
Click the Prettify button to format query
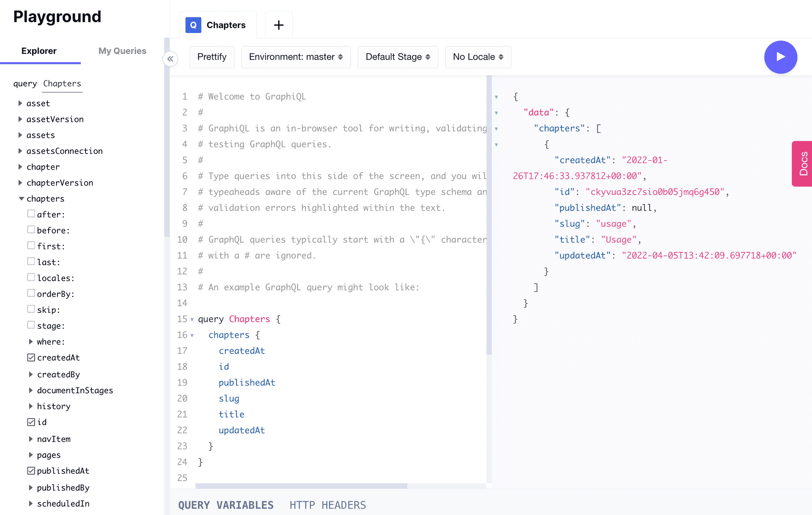[212, 57]
